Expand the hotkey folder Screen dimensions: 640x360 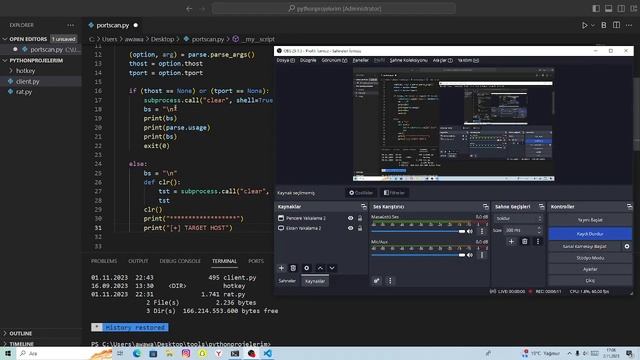pyautogui.click(x=25, y=71)
